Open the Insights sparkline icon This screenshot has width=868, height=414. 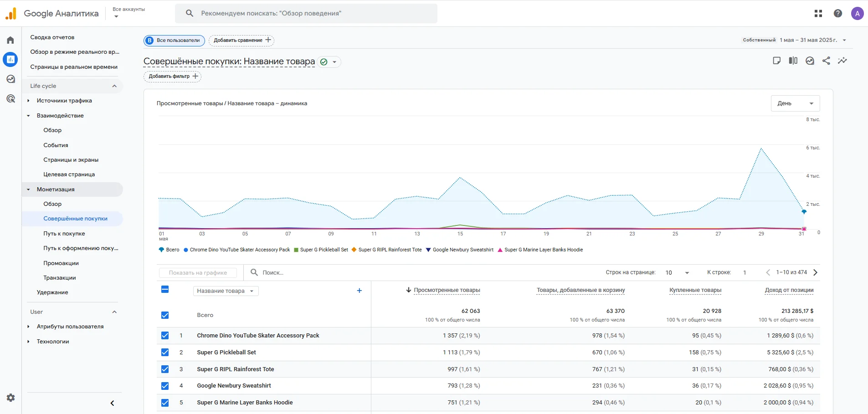(842, 61)
